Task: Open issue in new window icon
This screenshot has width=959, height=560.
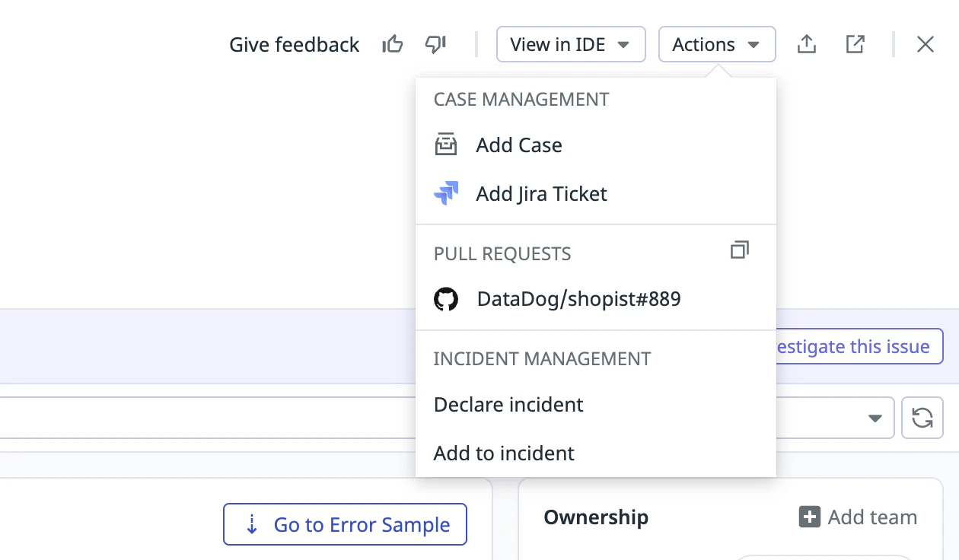Action: tap(855, 45)
